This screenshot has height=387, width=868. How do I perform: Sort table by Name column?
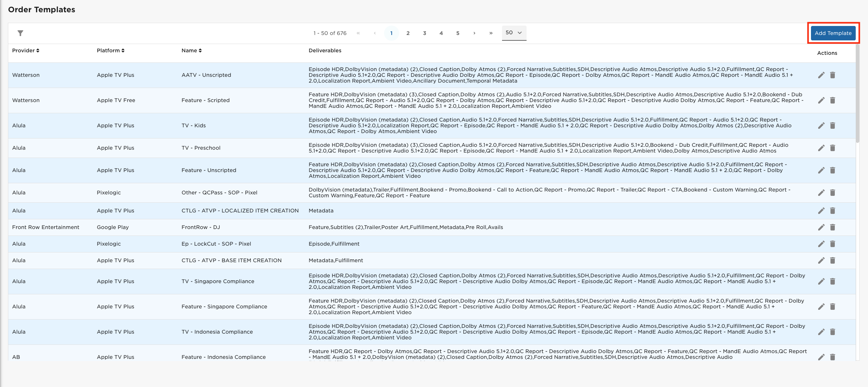[x=192, y=50]
